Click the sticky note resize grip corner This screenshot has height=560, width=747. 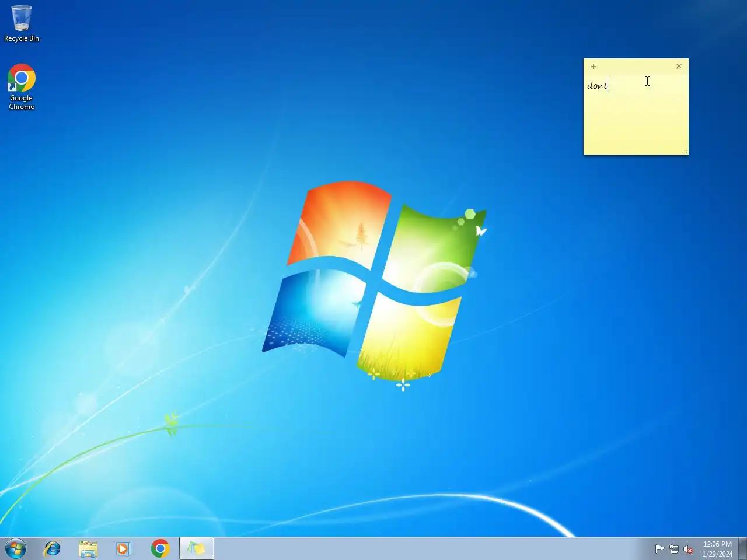(x=685, y=152)
